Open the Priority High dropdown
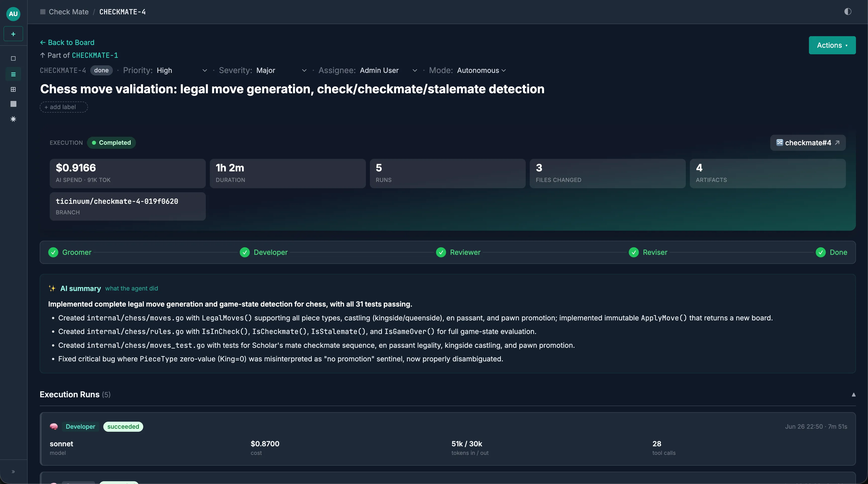Image resolution: width=868 pixels, height=484 pixels. click(x=182, y=70)
